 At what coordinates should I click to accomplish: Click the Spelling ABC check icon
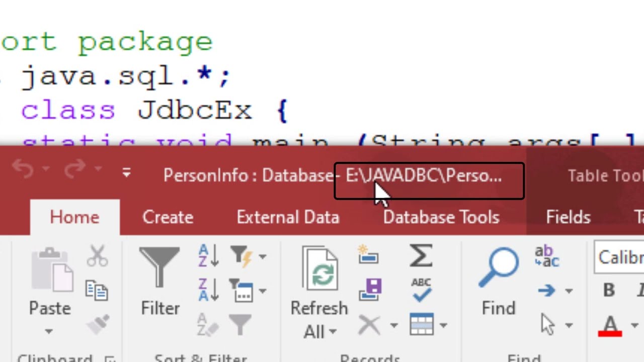tap(421, 290)
